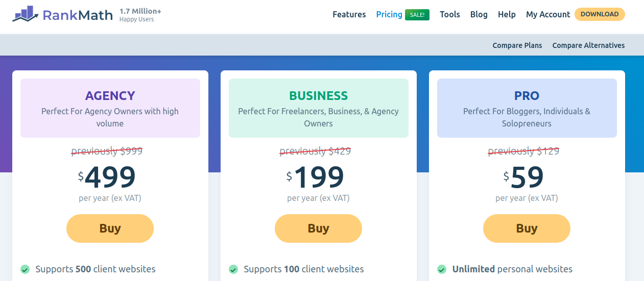Go to the Blog
This screenshot has width=644, height=281.
tap(479, 14)
